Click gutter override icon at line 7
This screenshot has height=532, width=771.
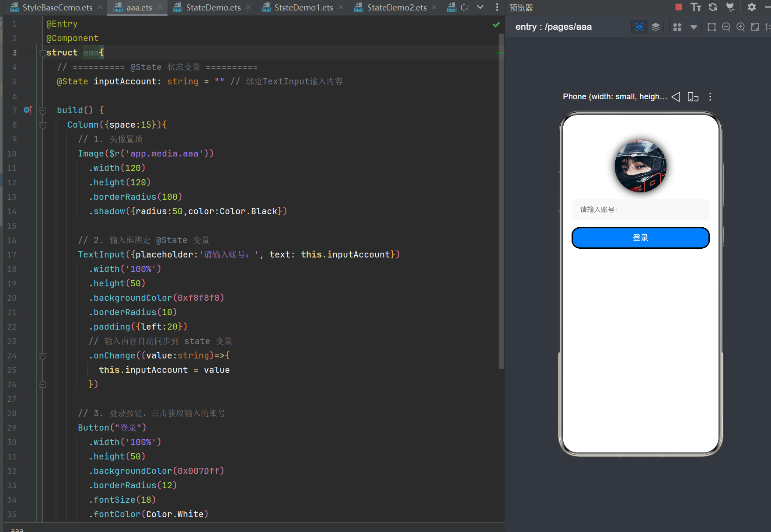(x=28, y=110)
